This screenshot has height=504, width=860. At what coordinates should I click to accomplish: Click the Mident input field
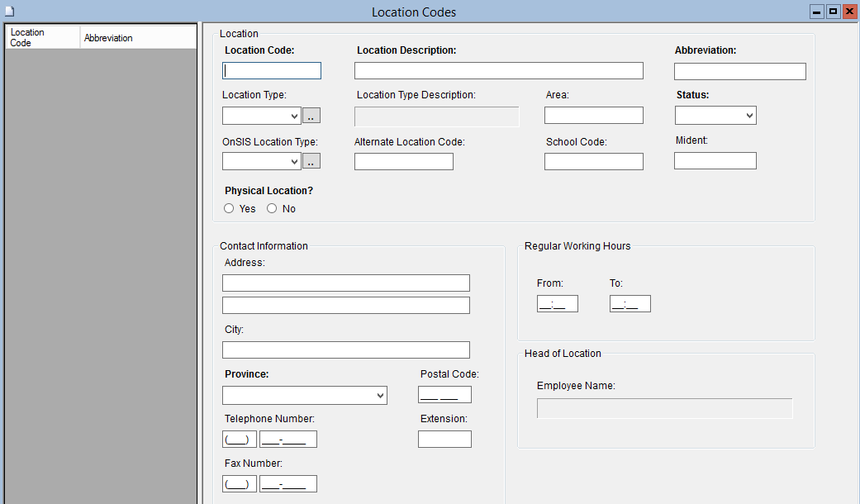[715, 160]
